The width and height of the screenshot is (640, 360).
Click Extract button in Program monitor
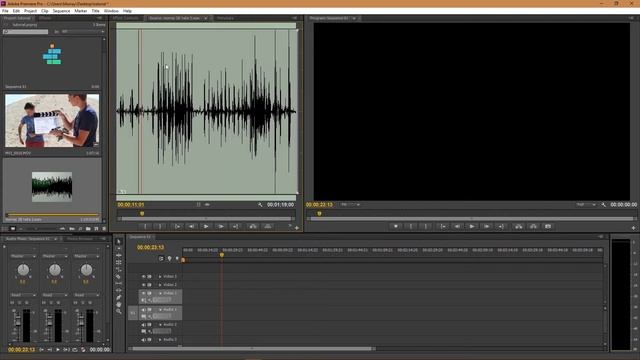(x=533, y=227)
